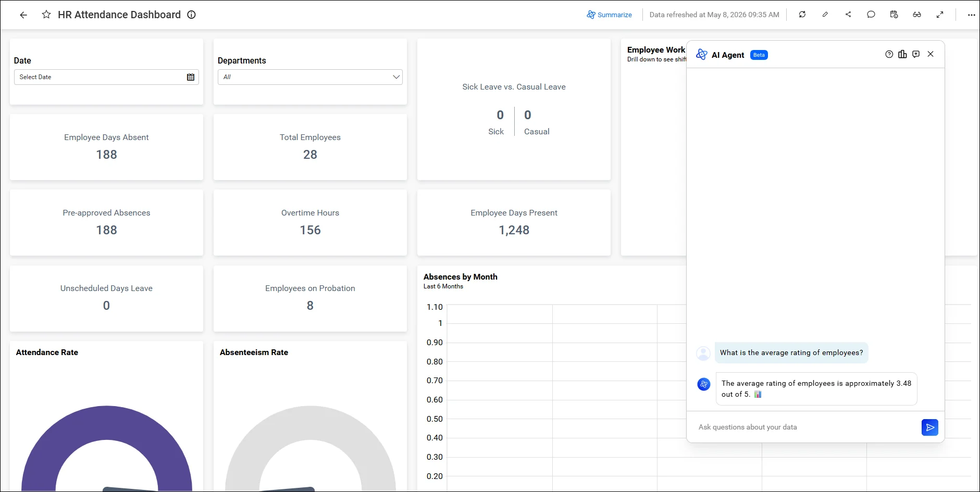The width and height of the screenshot is (980, 492).
Task: Go back with the left arrow
Action: 23,15
